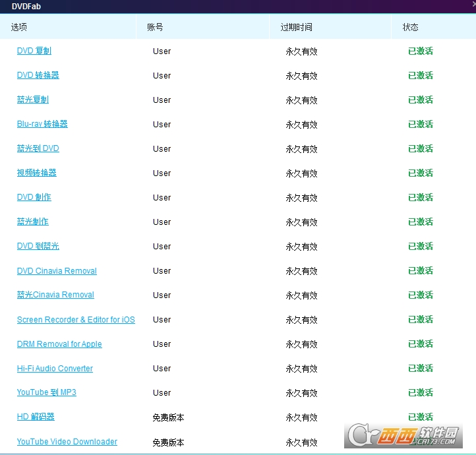The height and width of the screenshot is (455, 476).
Task: Click the 蓝光Cinavia Removal link
Action: 55,295
